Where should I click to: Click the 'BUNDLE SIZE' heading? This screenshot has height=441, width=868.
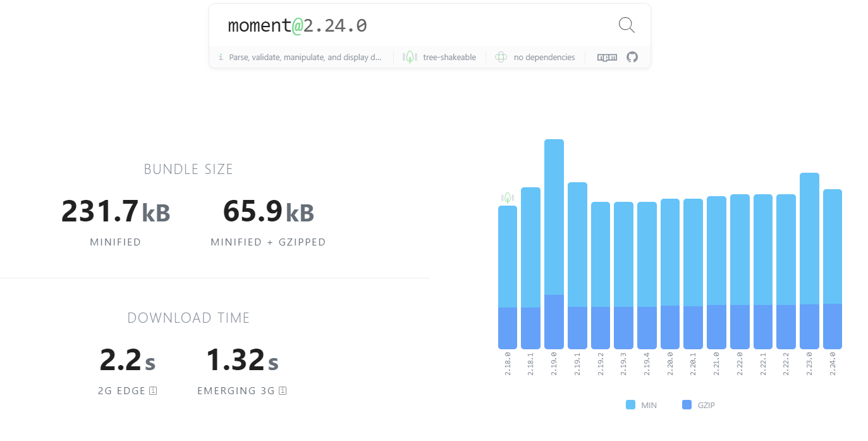[188, 170]
